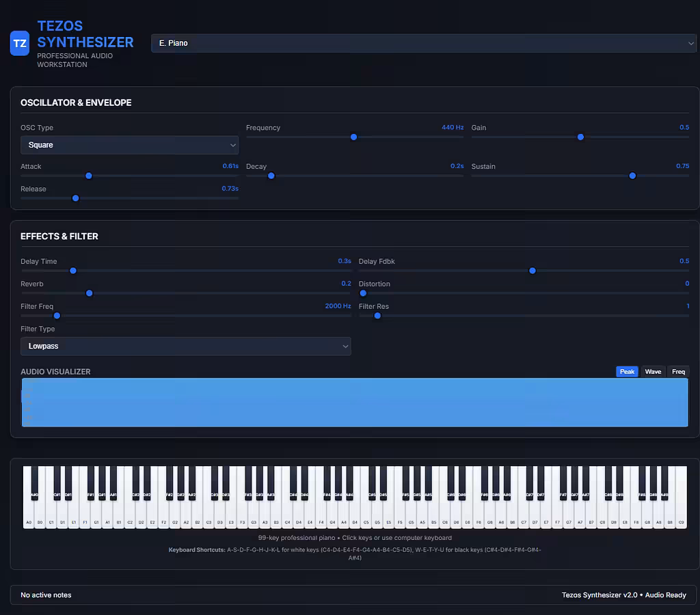Play the A#7 black piano key
The height and width of the screenshot is (615, 700).
pyautogui.click(x=586, y=482)
